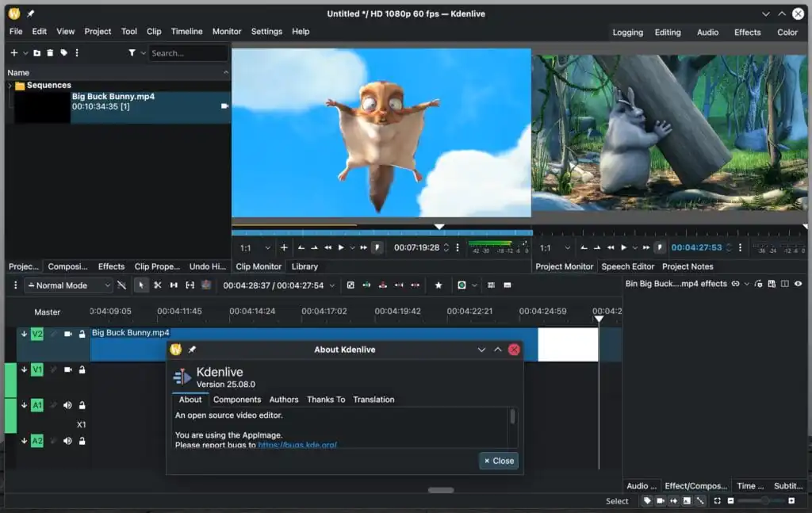Select the spacer tool in the timeline toolbar
Screen dimensions: 812x513
[x=174, y=285]
